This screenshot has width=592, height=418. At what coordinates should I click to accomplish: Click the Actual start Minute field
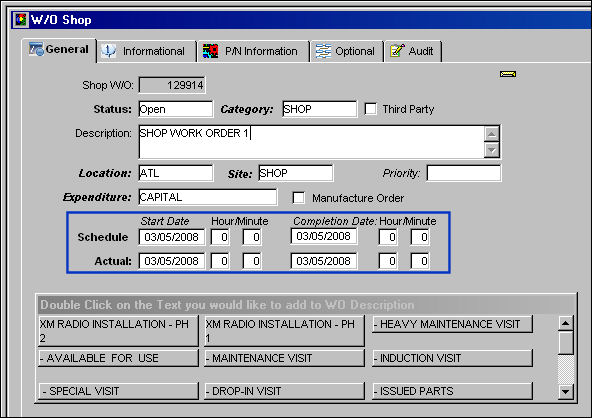click(x=252, y=261)
